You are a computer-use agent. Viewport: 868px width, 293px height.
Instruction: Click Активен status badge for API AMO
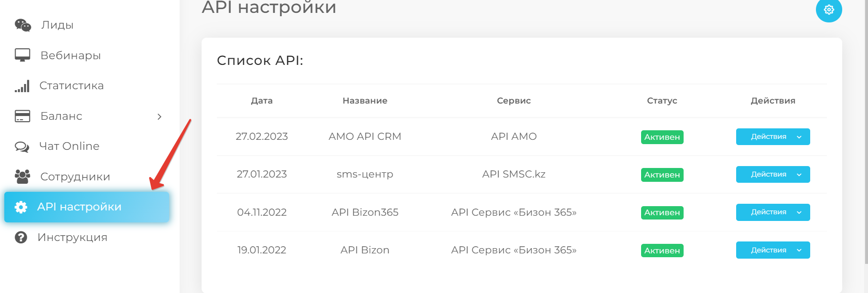[x=662, y=137]
